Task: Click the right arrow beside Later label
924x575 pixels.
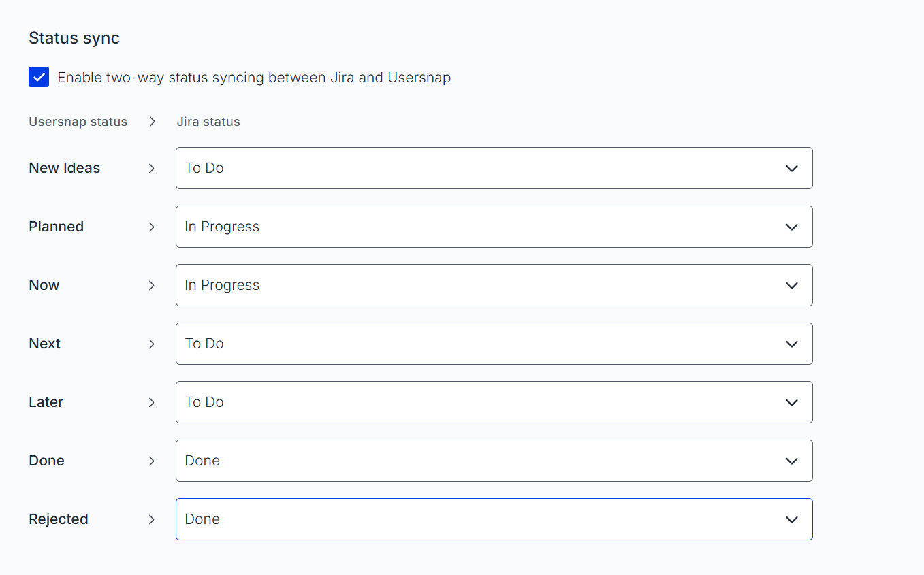Action: click(x=152, y=402)
